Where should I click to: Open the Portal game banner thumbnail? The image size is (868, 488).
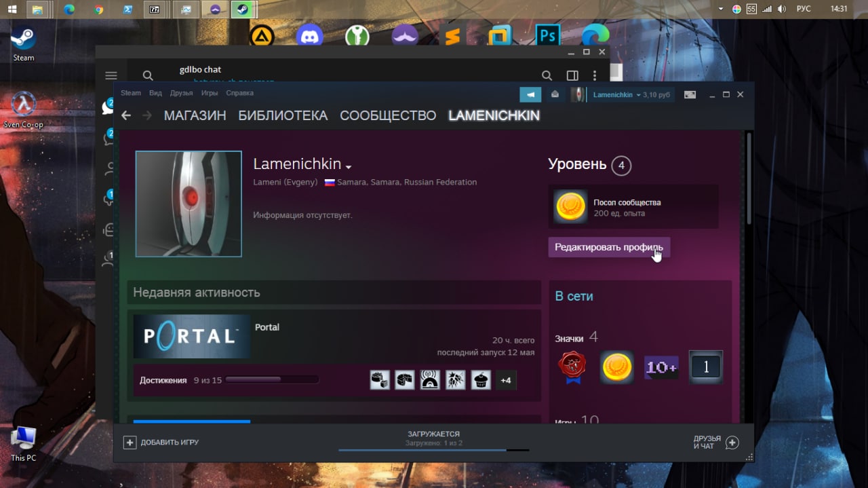click(192, 336)
